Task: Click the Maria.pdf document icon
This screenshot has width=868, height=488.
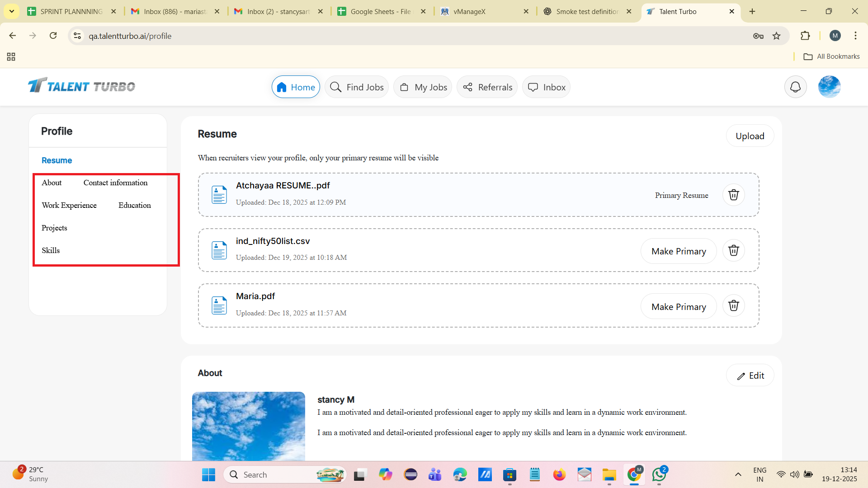Action: [x=219, y=306]
